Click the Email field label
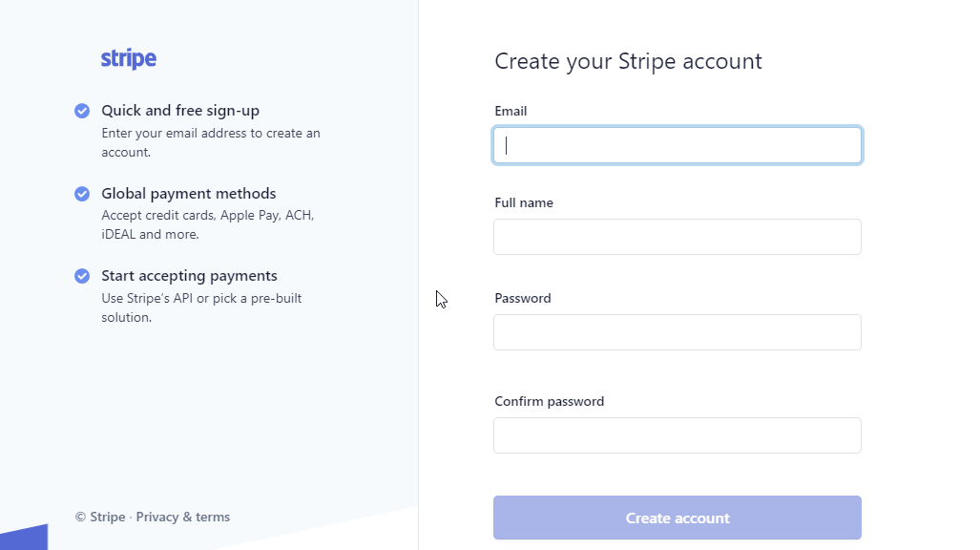Screen dimensions: 980x550 pyautogui.click(x=511, y=111)
